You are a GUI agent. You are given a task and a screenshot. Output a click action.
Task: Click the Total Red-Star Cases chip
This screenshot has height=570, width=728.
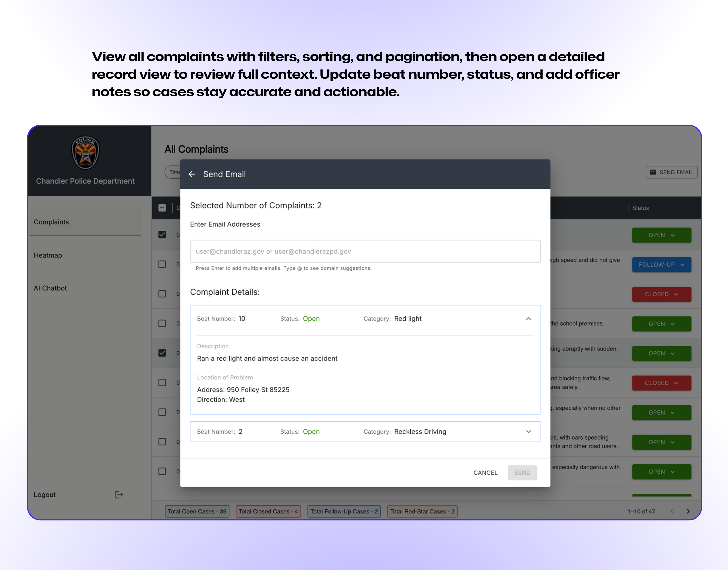(x=422, y=511)
